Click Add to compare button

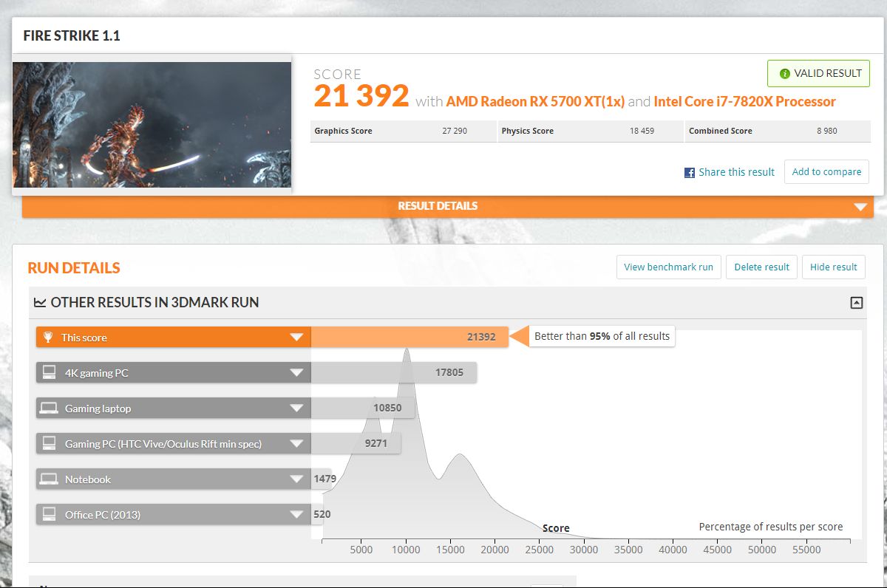coord(826,172)
